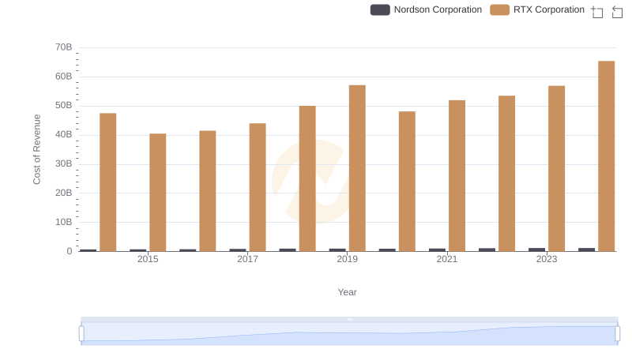The height and width of the screenshot is (364, 632).
Task: Grab the left handle of zoom slider
Action: pos(81,334)
